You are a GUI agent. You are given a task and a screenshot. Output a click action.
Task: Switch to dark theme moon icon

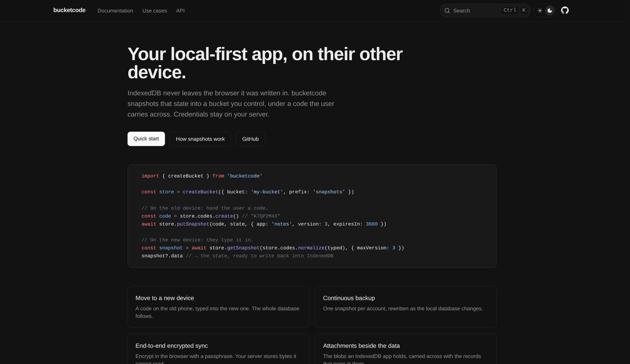550,11
